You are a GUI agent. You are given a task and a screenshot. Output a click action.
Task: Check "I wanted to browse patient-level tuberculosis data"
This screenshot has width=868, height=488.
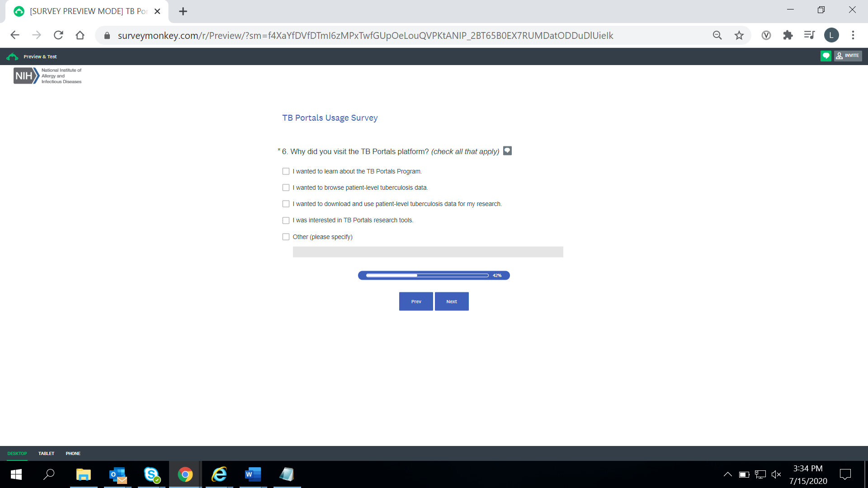coord(286,188)
